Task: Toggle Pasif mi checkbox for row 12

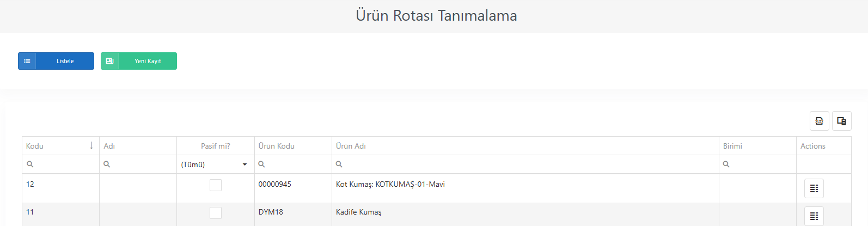Action: 216,185
